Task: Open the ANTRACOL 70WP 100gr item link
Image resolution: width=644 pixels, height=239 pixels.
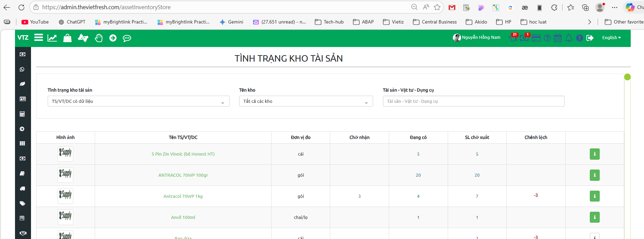Action: coord(183,175)
